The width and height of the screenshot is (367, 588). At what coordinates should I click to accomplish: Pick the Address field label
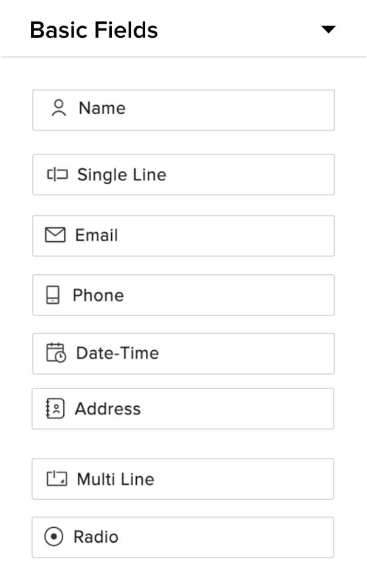[108, 409]
